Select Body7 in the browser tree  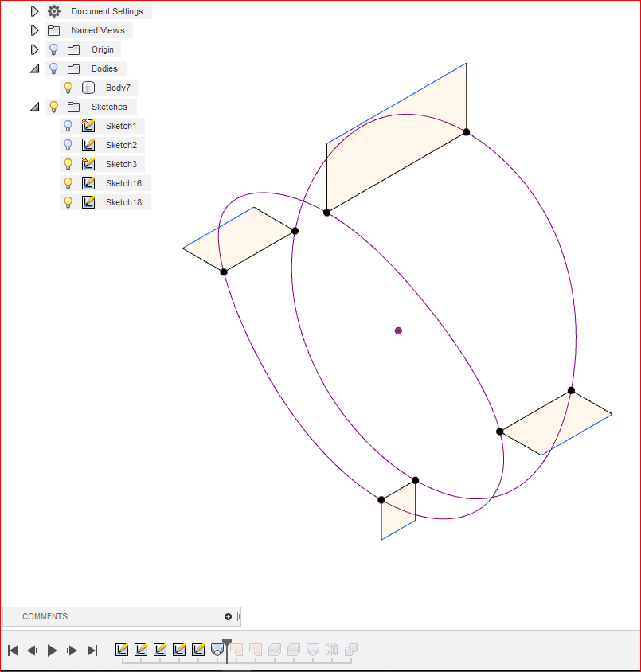(118, 88)
